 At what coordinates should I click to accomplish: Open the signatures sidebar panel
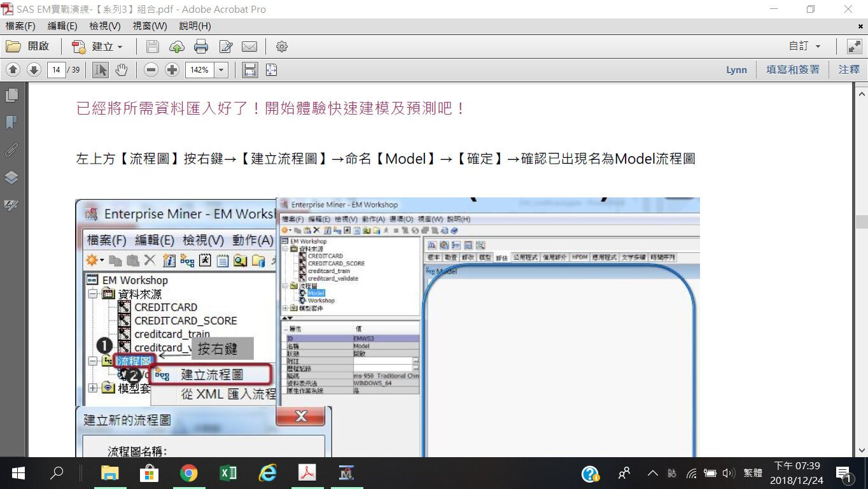pyautogui.click(x=11, y=205)
